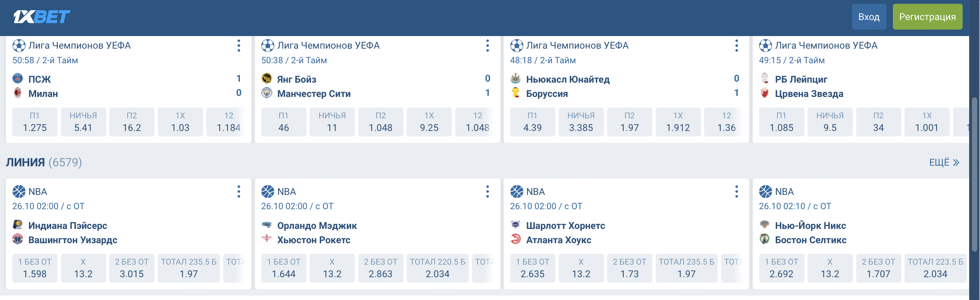Open options menu for PSG vs Milan match
This screenshot has width=980, height=300.
[x=239, y=46]
